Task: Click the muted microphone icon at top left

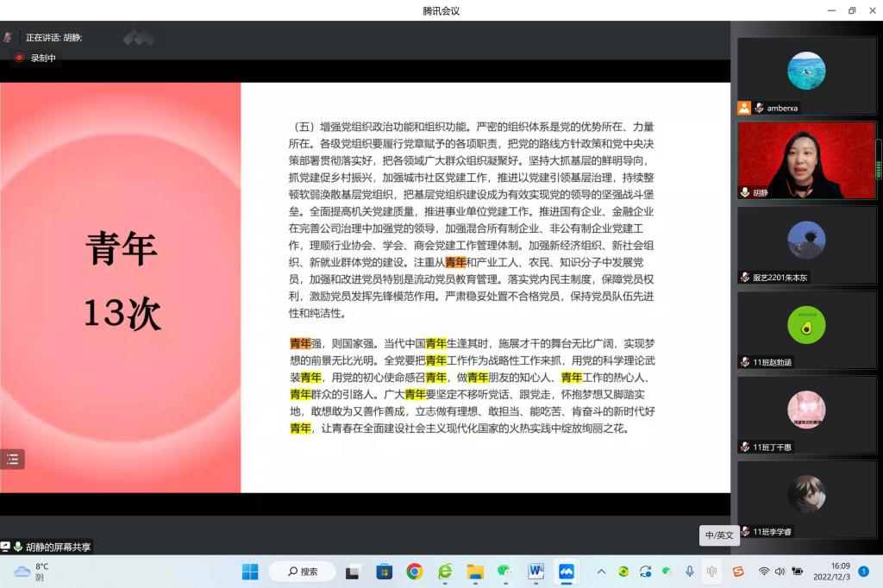Action: tap(8, 37)
